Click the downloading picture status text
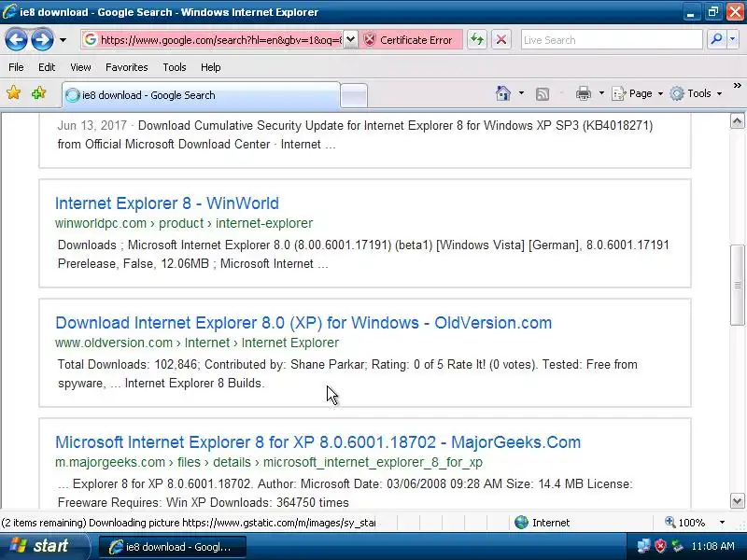The width and height of the screenshot is (747, 560). pyautogui.click(x=189, y=523)
